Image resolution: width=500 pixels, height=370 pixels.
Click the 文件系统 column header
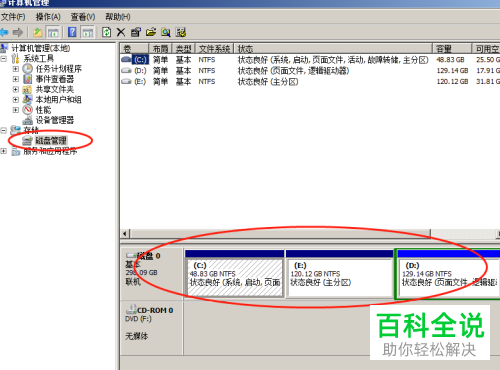pos(214,49)
